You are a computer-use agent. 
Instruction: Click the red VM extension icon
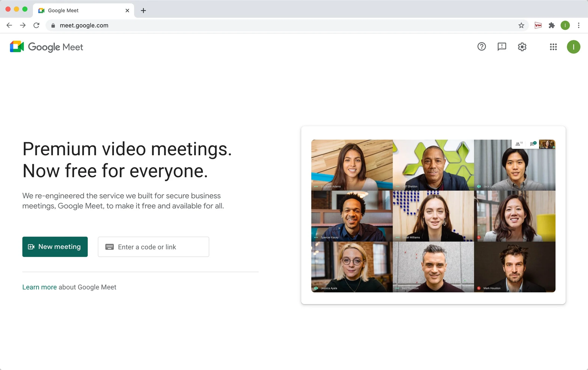coord(538,25)
